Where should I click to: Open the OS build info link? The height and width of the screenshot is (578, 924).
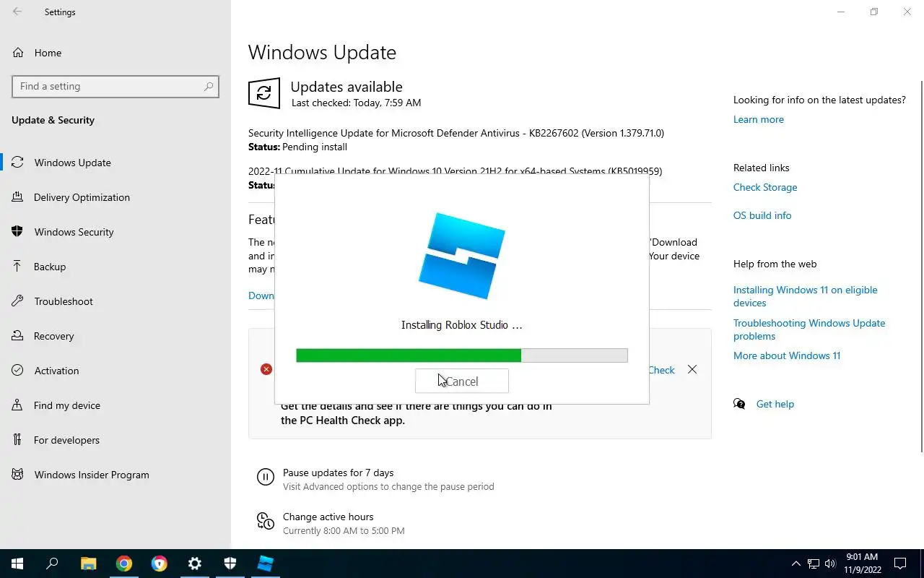coord(762,215)
